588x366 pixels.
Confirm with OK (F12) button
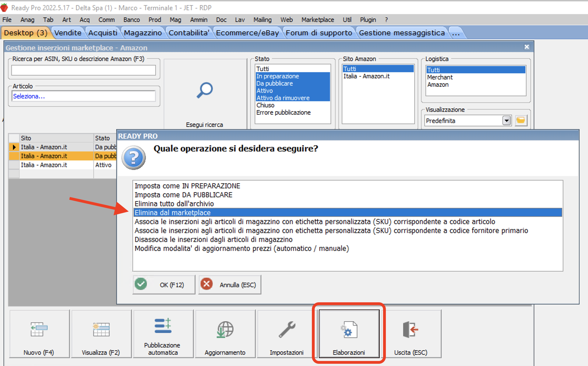click(x=164, y=285)
